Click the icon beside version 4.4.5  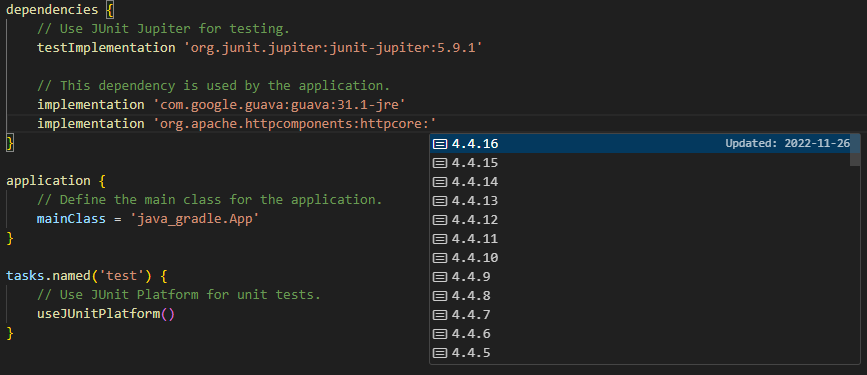pyautogui.click(x=440, y=352)
